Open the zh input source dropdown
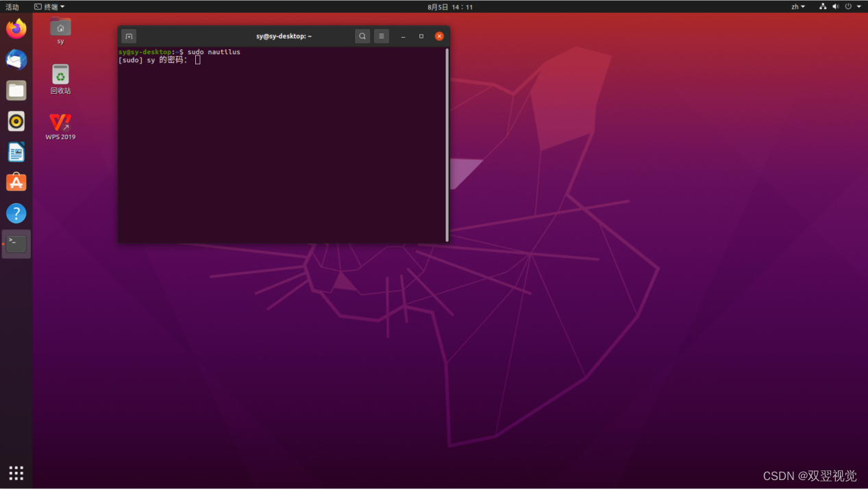 pyautogui.click(x=797, y=6)
